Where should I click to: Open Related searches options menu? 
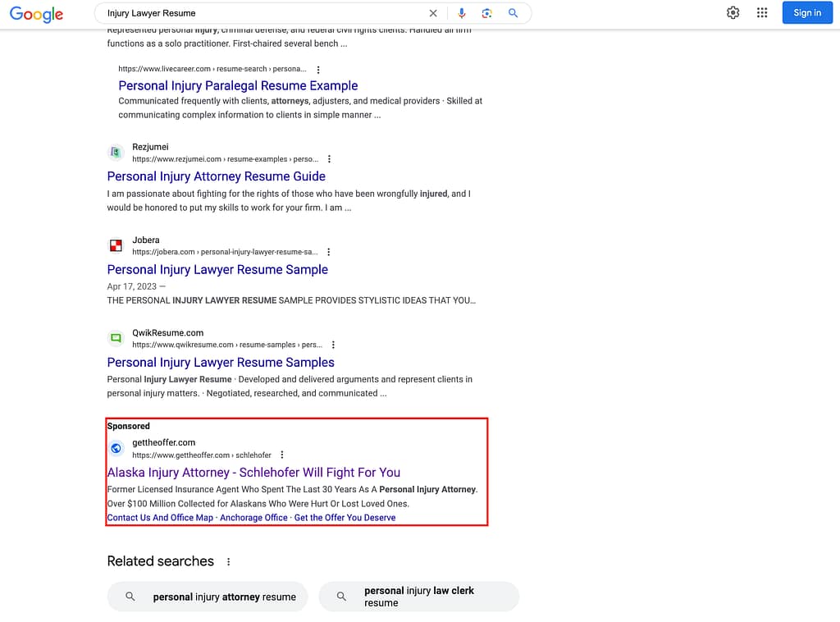228,561
